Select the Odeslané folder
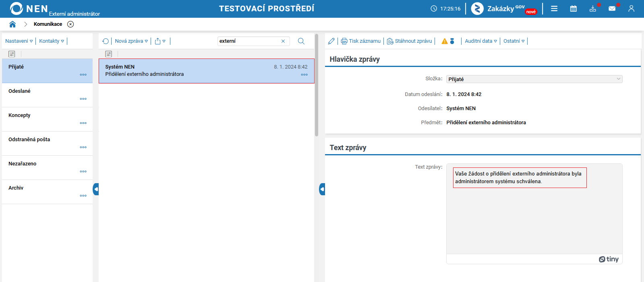Screen dimensions: 644x282 point(48,95)
